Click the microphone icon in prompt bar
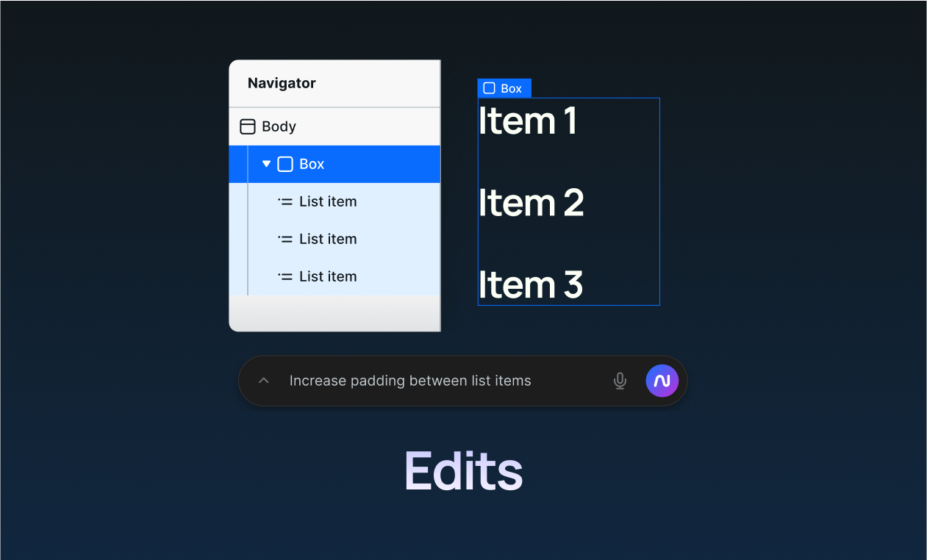This screenshot has height=560, width=927. tap(620, 381)
